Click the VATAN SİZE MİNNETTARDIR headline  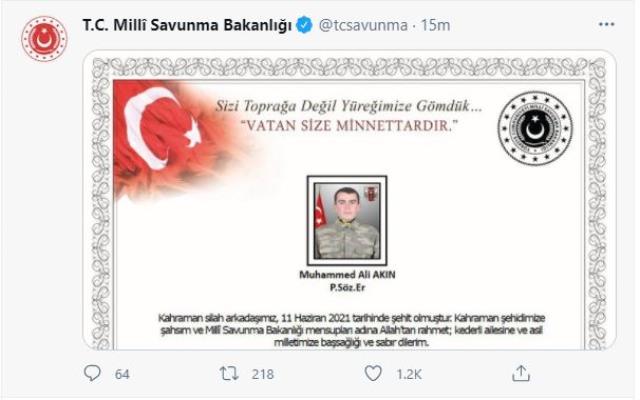tap(347, 125)
